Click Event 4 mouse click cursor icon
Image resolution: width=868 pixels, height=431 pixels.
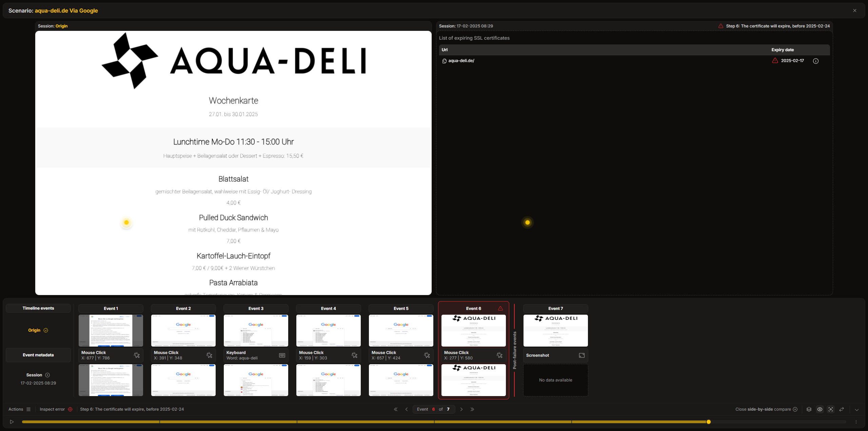click(355, 355)
